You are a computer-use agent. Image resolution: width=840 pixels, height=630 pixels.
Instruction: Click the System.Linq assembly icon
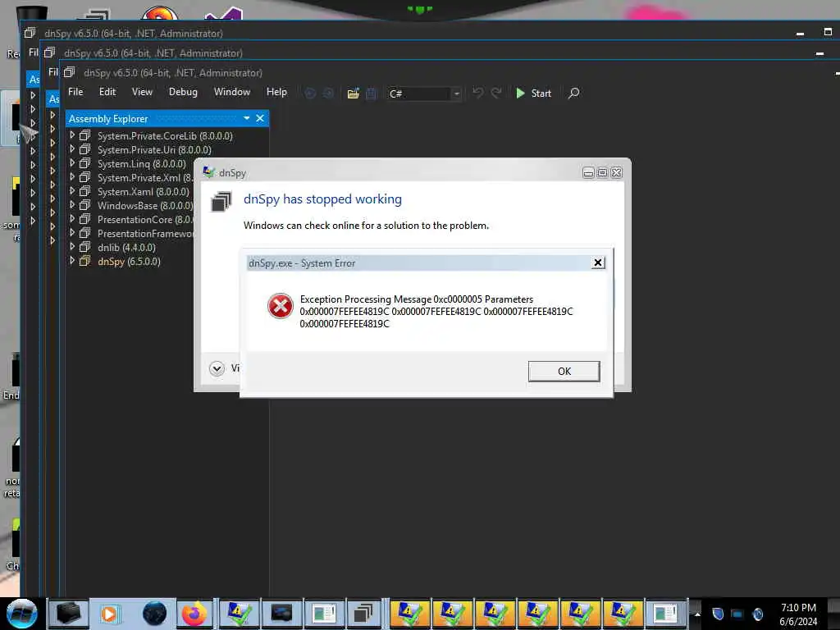85,163
